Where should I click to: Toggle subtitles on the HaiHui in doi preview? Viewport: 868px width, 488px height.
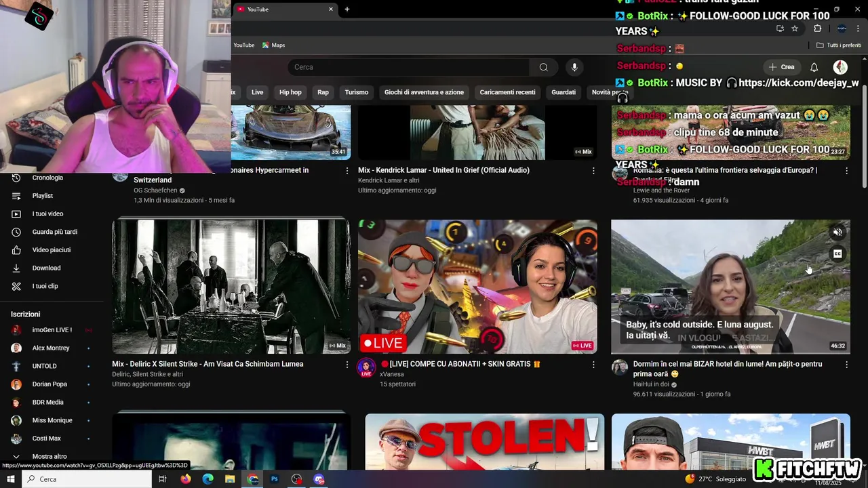click(x=837, y=254)
